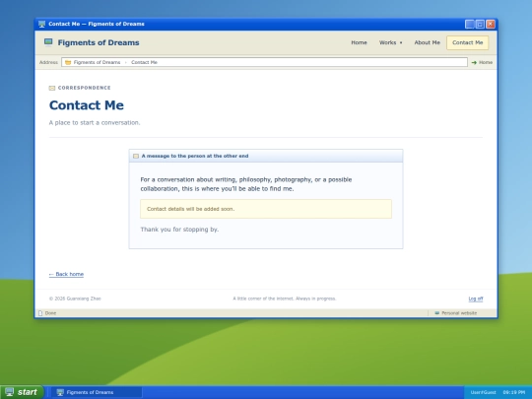Image resolution: width=532 pixels, height=399 pixels.
Task: Select the Contact Me nav tab
Action: [468, 42]
